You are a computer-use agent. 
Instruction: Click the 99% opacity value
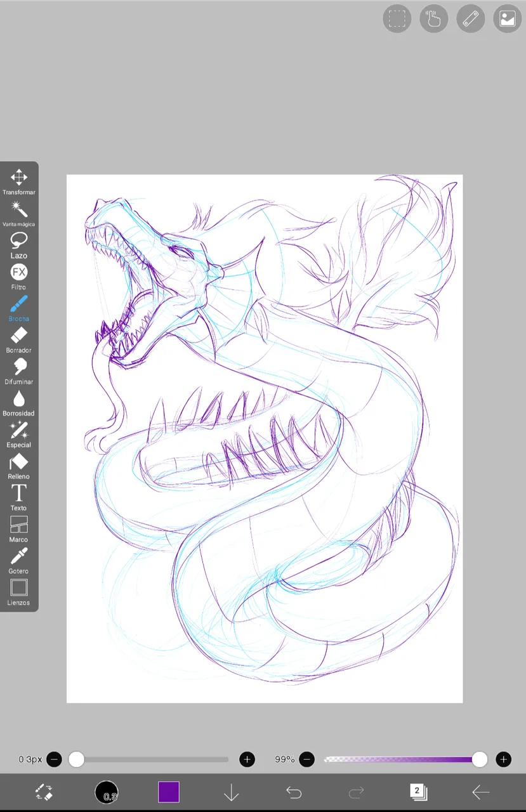click(x=284, y=759)
